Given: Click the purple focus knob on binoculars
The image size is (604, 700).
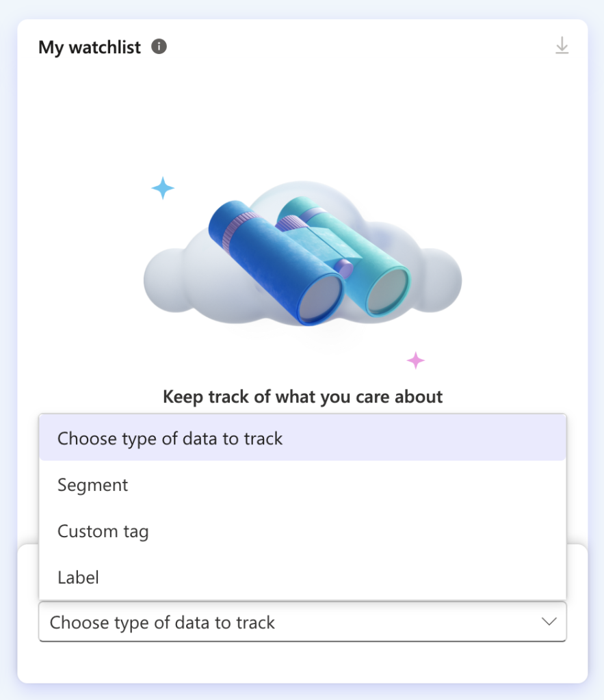Looking at the screenshot, I should [343, 268].
